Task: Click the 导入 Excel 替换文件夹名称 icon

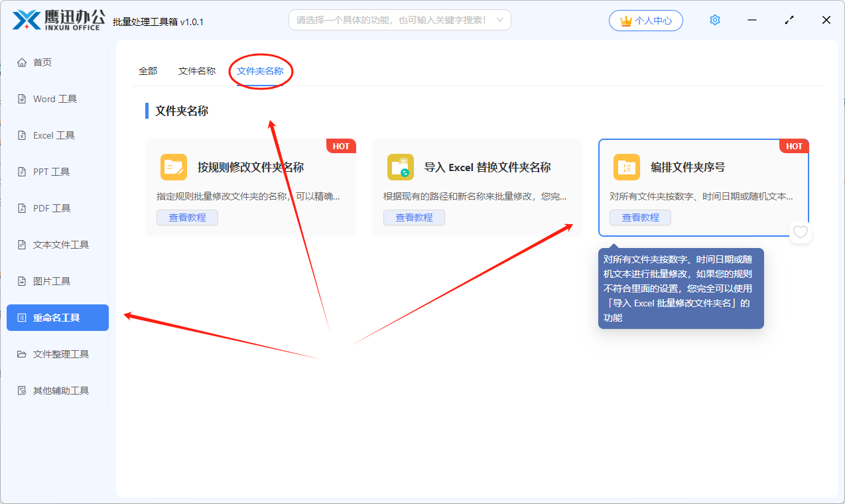Action: [401, 167]
